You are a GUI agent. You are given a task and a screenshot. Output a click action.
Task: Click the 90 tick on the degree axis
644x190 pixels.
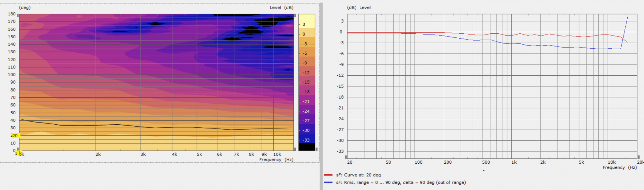(13, 82)
